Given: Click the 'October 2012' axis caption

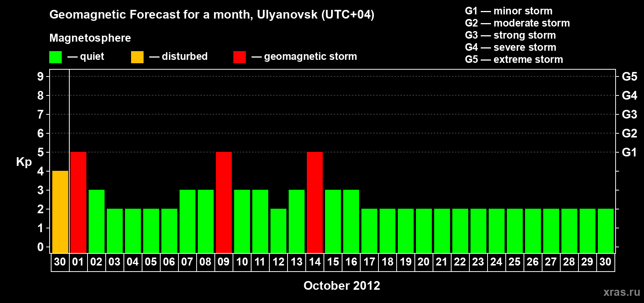Looking at the screenshot, I should [342, 286].
